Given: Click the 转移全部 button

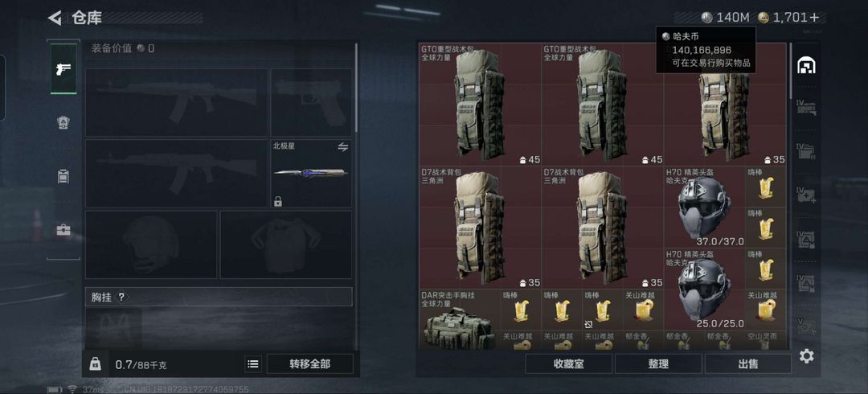Looking at the screenshot, I should pos(310,364).
